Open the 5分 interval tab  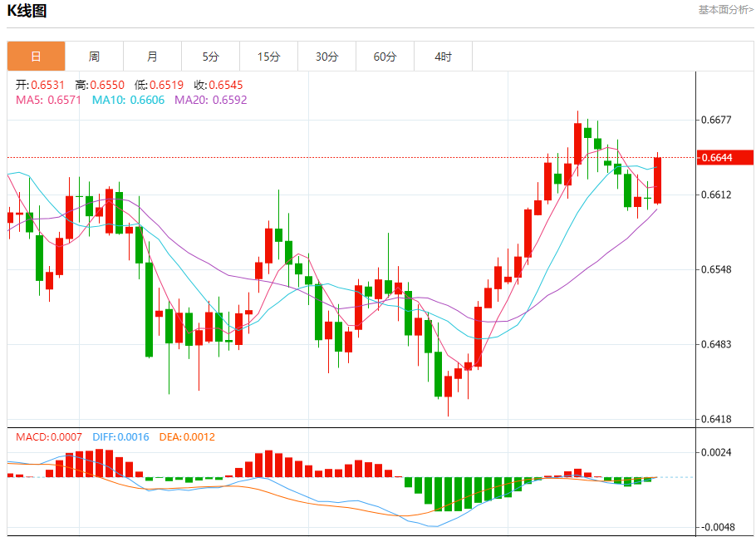[210, 57]
